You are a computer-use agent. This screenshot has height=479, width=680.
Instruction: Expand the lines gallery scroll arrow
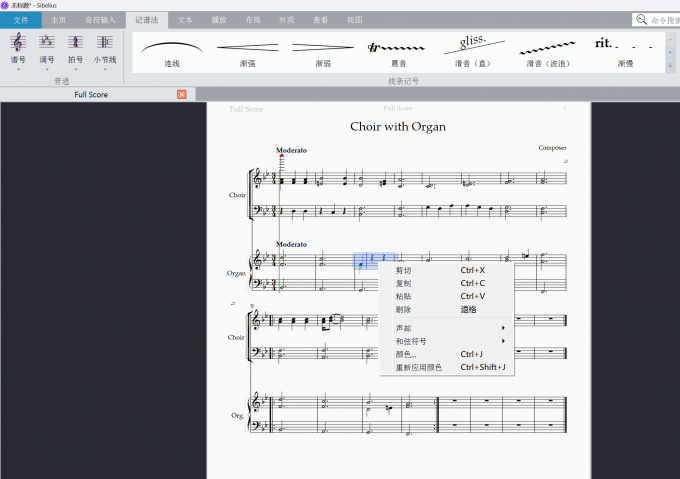(670, 65)
